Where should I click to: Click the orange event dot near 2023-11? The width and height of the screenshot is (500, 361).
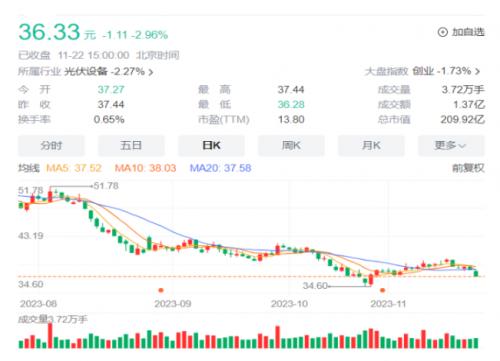[x=382, y=290]
